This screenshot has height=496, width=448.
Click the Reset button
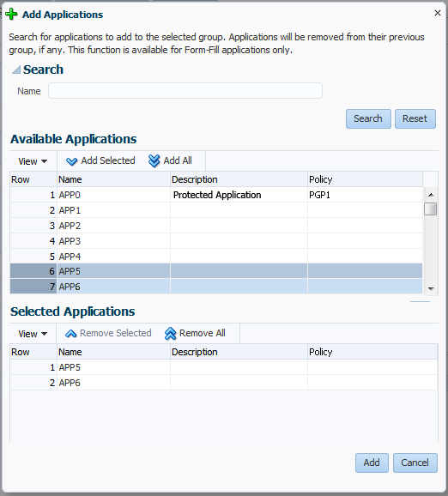click(x=415, y=118)
